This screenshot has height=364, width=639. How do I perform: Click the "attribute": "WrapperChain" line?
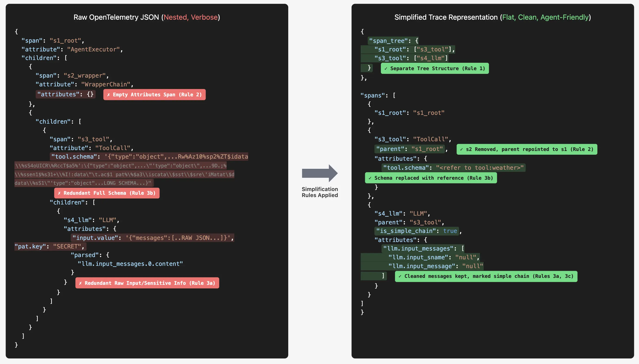pos(85,84)
